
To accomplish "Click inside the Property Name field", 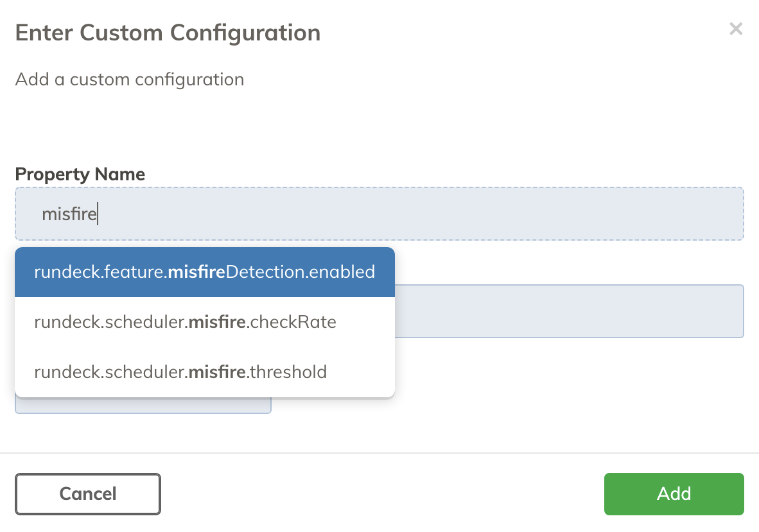I will coord(379,213).
